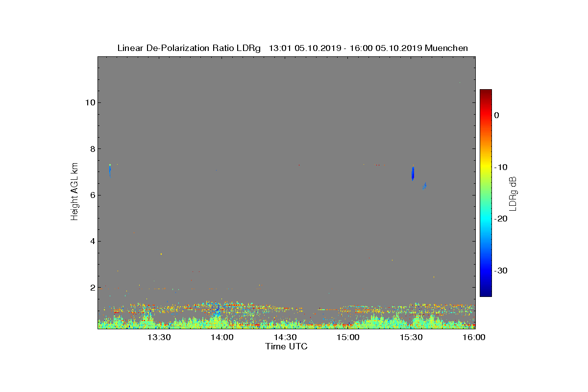Click the '15:30' time axis label
Image resolution: width=588 pixels, height=392 pixels.
[412, 338]
